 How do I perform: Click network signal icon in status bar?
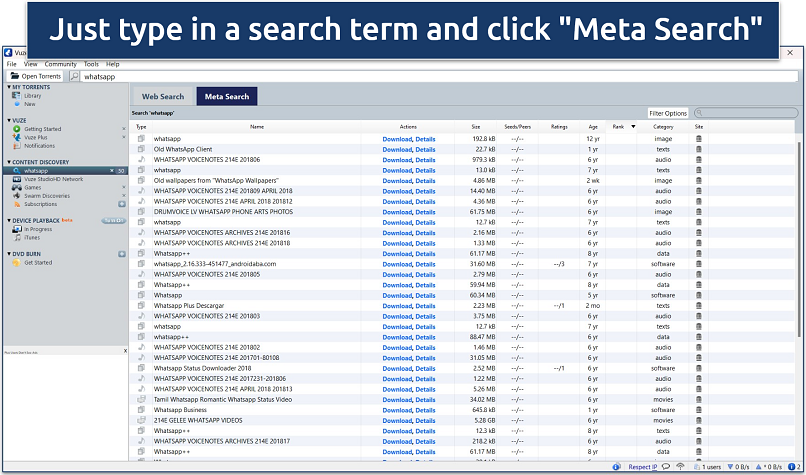coord(680,467)
